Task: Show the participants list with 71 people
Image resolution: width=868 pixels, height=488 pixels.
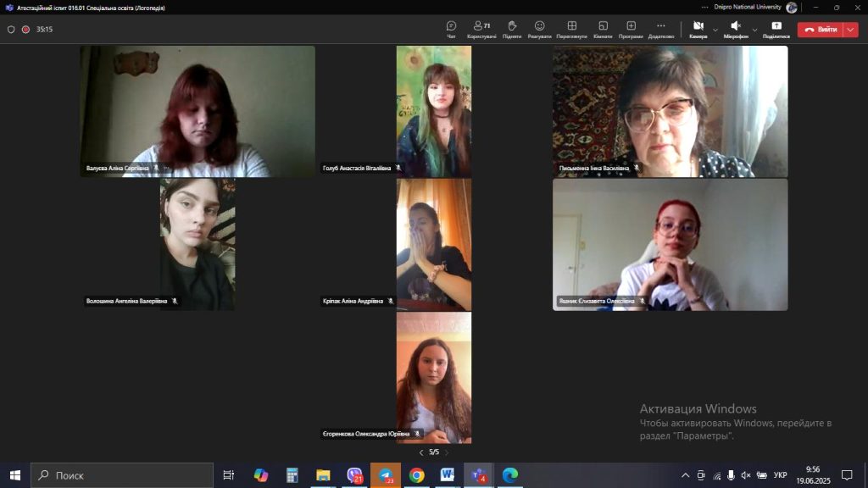Action: click(x=481, y=30)
